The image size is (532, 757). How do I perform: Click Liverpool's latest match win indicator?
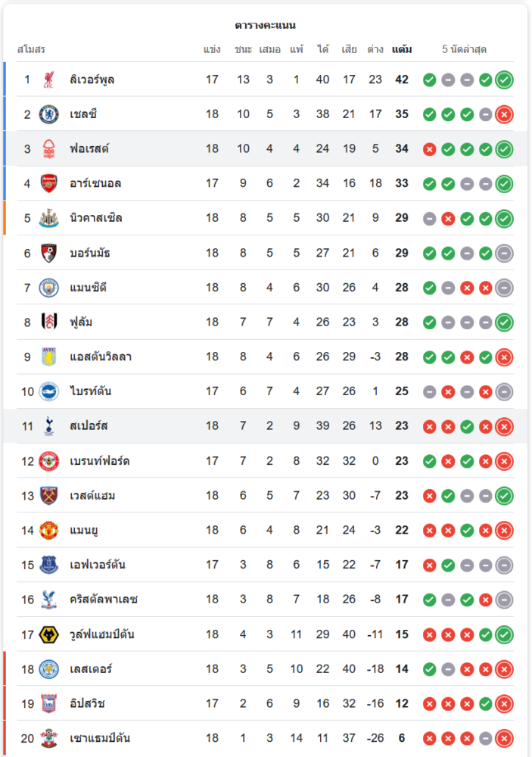[505, 79]
